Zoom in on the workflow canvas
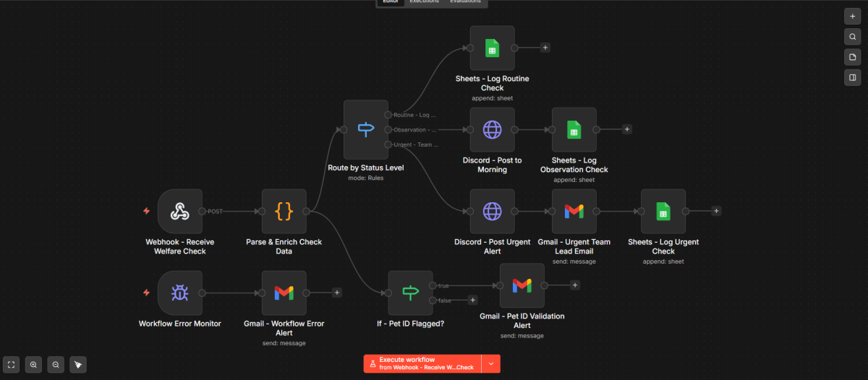868x380 pixels. 33,365
